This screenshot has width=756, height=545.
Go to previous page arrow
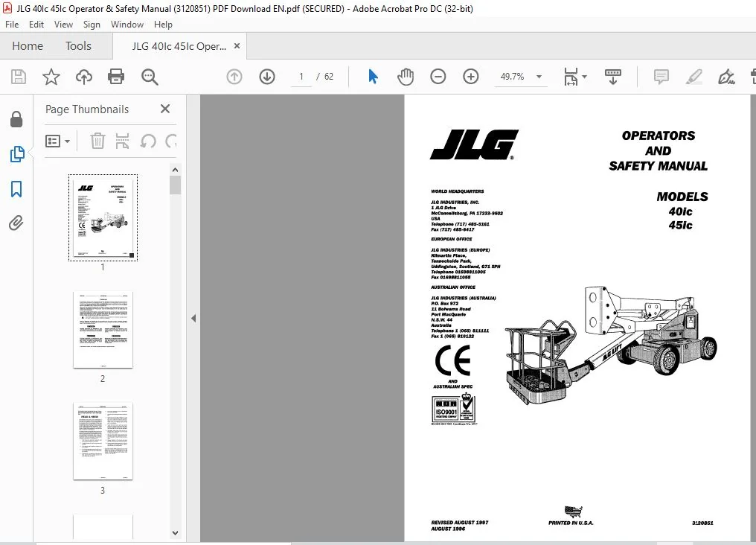[x=234, y=77]
